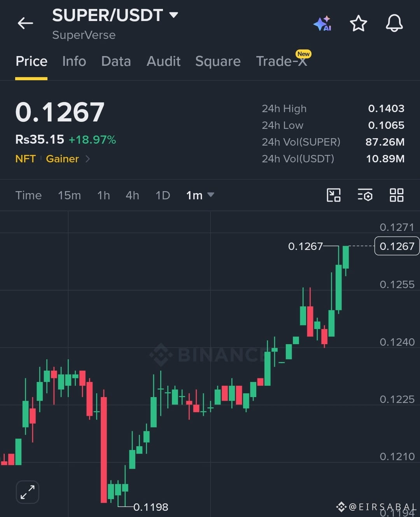Tap the 0.1240 price axis label
Viewport: 420px width, 517px height.
click(397, 342)
